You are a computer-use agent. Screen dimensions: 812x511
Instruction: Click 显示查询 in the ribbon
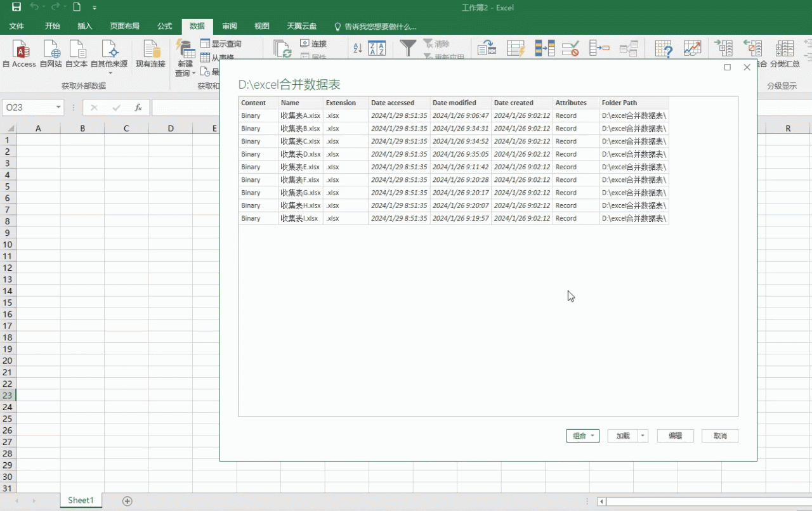tap(221, 44)
